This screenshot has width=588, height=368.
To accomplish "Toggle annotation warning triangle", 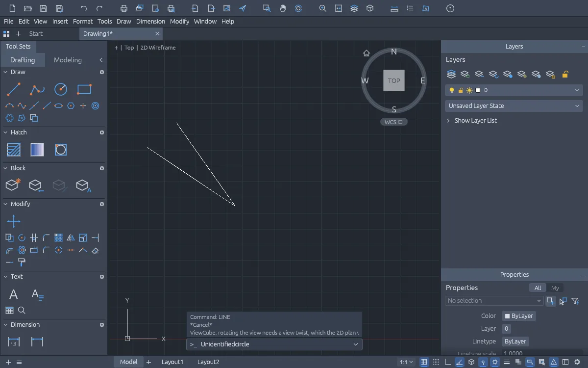I will pyautogui.click(x=553, y=362).
